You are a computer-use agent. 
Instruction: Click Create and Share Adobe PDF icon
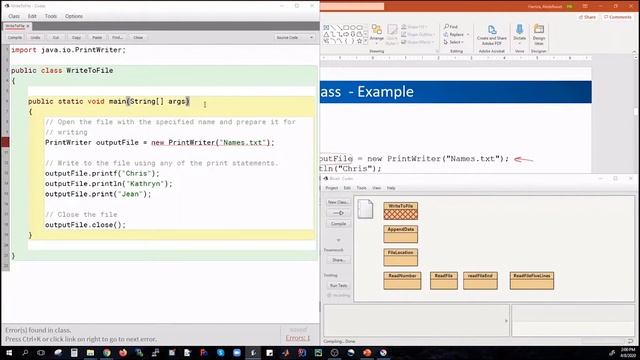[492, 30]
